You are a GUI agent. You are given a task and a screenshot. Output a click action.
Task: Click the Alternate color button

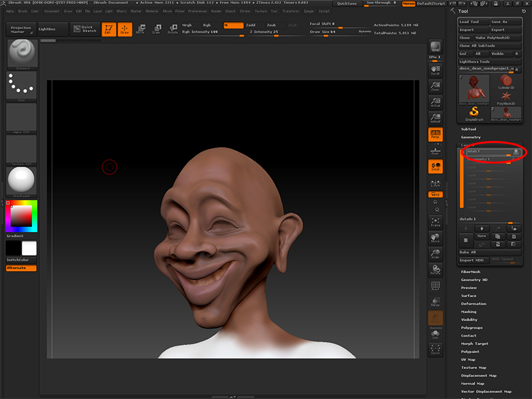[21, 268]
